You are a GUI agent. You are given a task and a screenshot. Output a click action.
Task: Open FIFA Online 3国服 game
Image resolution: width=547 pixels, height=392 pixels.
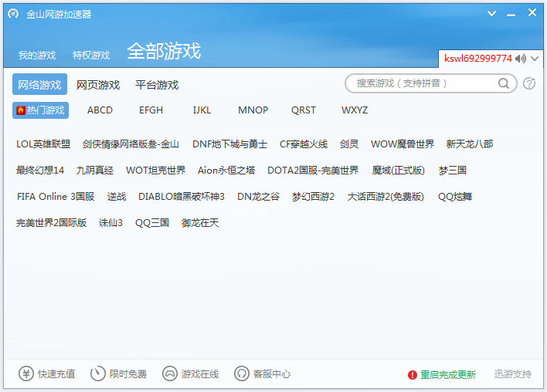[56, 197]
